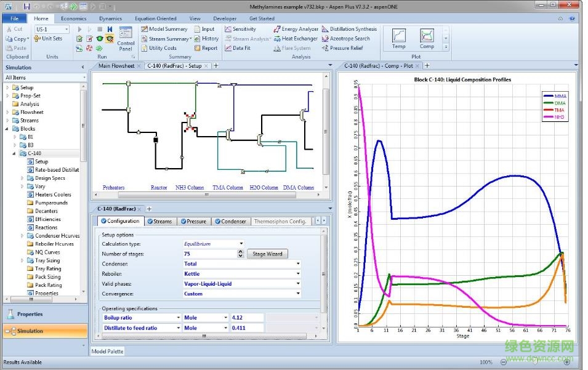Image resolution: width=588 pixels, height=370 pixels.
Task: Save the file using the toolbar disk icon
Action: coord(26,7)
